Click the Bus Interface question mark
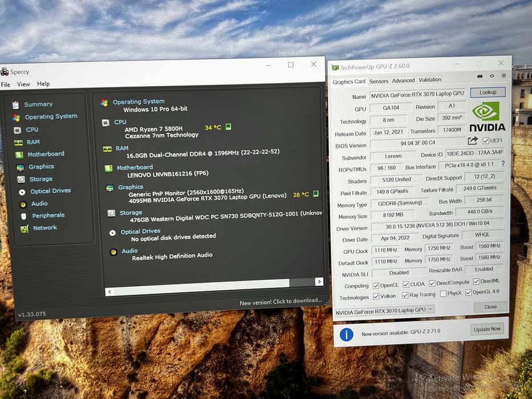The image size is (532, 399). pyautogui.click(x=503, y=164)
